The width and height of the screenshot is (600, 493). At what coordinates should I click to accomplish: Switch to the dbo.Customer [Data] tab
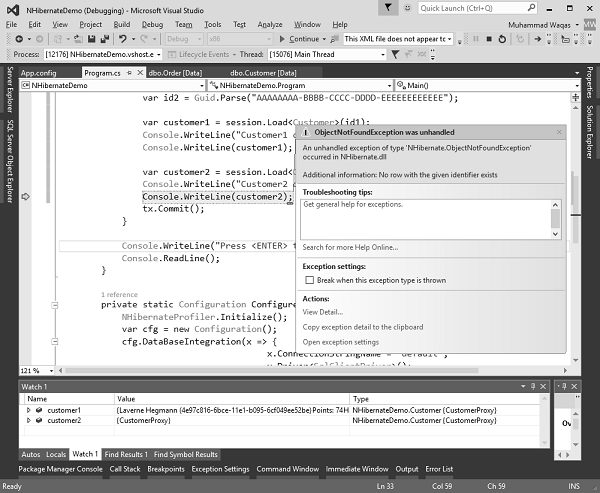(263, 73)
